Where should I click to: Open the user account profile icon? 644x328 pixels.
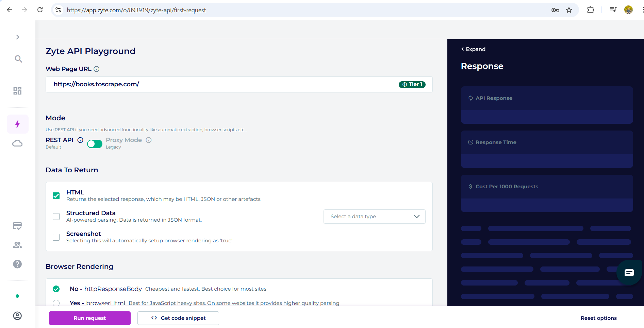[x=17, y=316]
